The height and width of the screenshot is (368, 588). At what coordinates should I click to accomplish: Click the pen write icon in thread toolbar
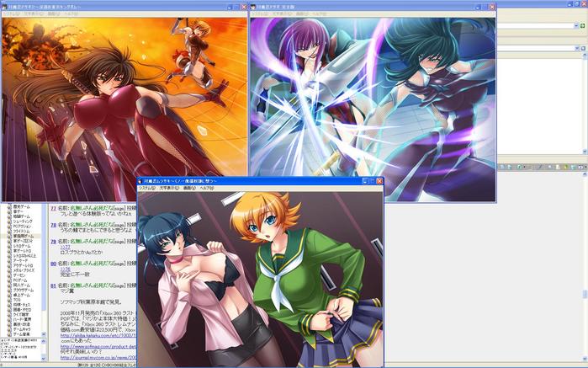(x=539, y=167)
